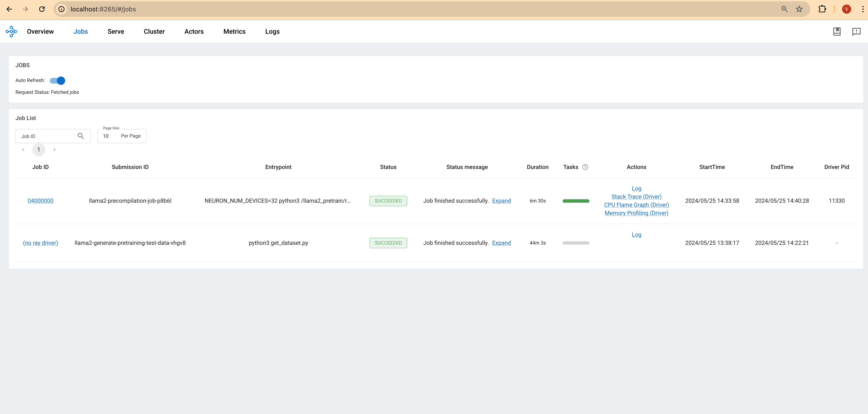Open Log for get_dataset.py job

coord(637,235)
